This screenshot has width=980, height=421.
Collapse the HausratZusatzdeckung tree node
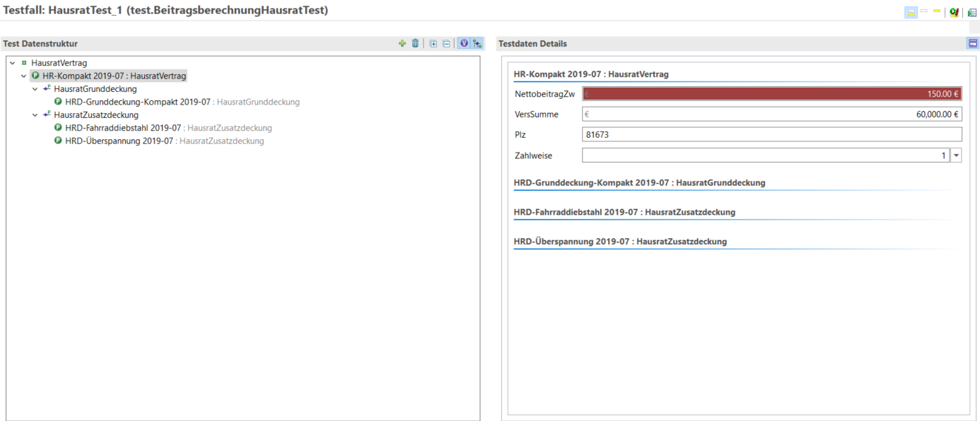tap(35, 115)
